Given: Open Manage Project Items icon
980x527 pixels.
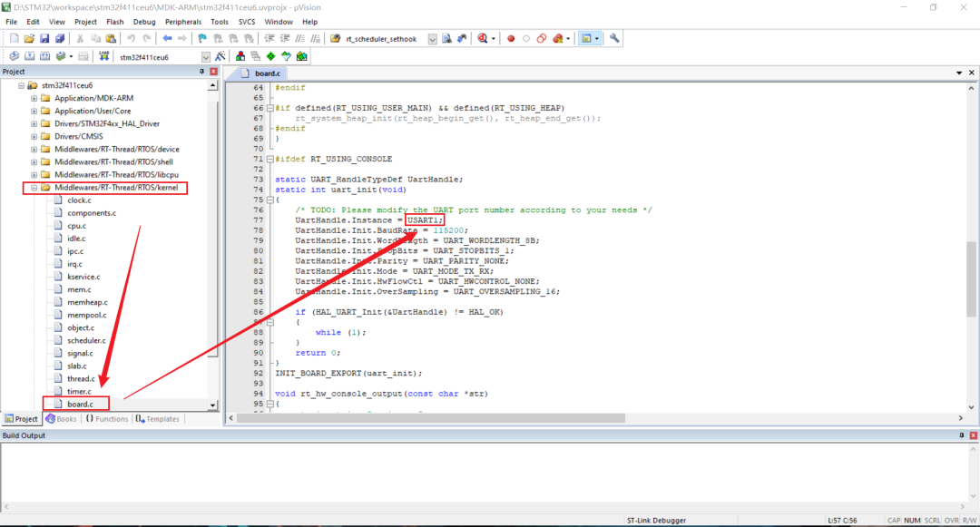Looking at the screenshot, I should 239,57.
